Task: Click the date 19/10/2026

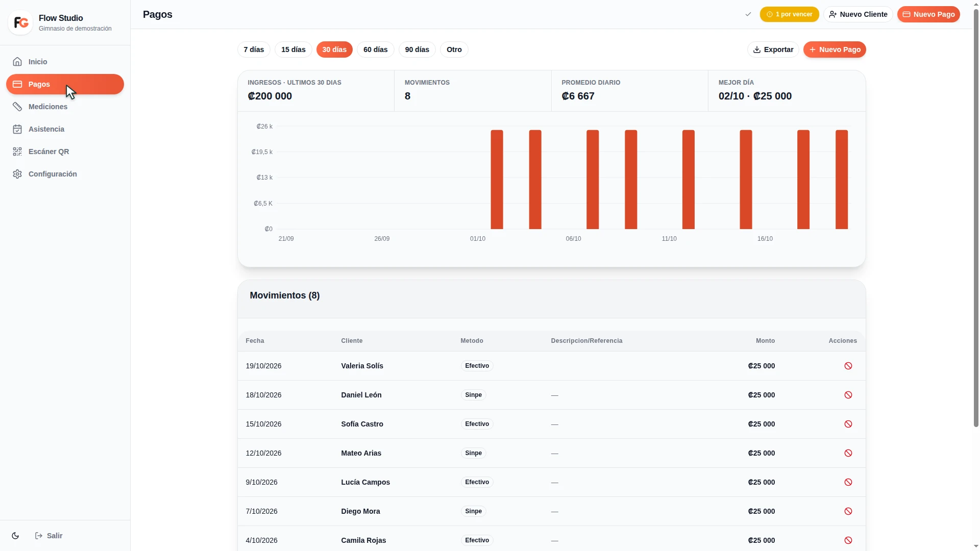Action: click(x=263, y=366)
